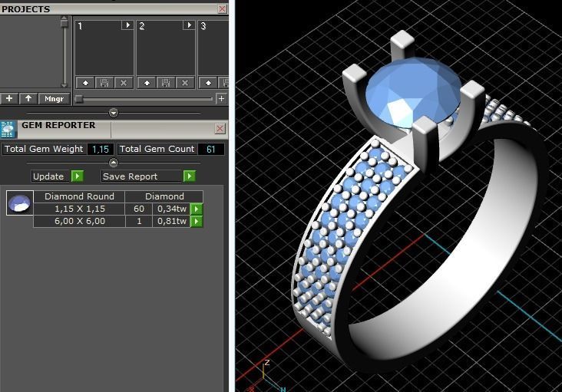Select the 6,00 X 6,00 size row
This screenshot has height=392, width=562.
pos(80,221)
